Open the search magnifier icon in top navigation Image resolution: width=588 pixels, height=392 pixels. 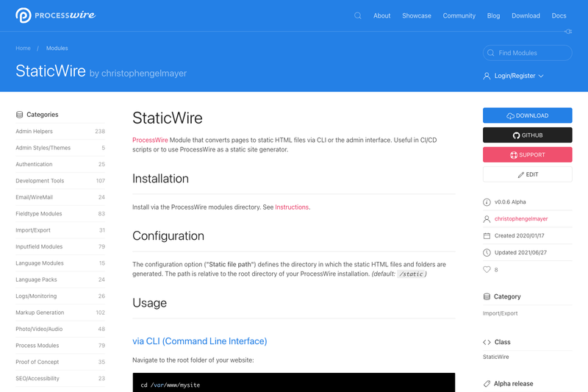click(x=358, y=15)
